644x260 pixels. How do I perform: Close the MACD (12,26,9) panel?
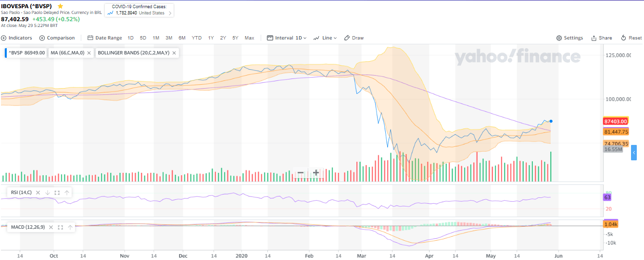coord(51,227)
